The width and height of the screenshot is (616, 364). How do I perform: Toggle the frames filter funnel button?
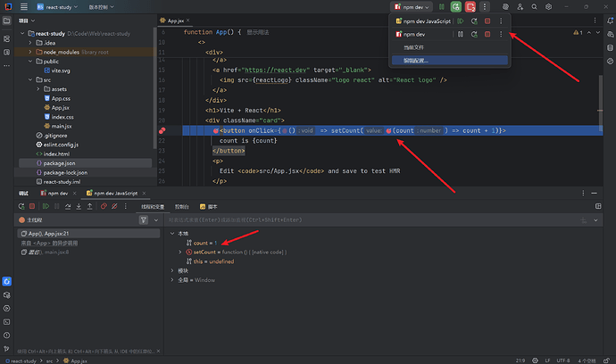click(x=144, y=220)
